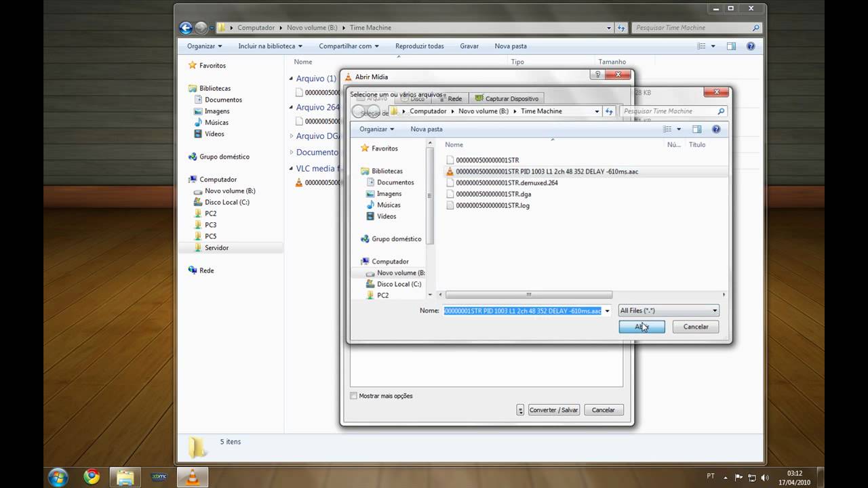Image resolution: width=868 pixels, height=488 pixels.
Task: Enable the Mostrar mais opções checkbox
Action: [353, 396]
